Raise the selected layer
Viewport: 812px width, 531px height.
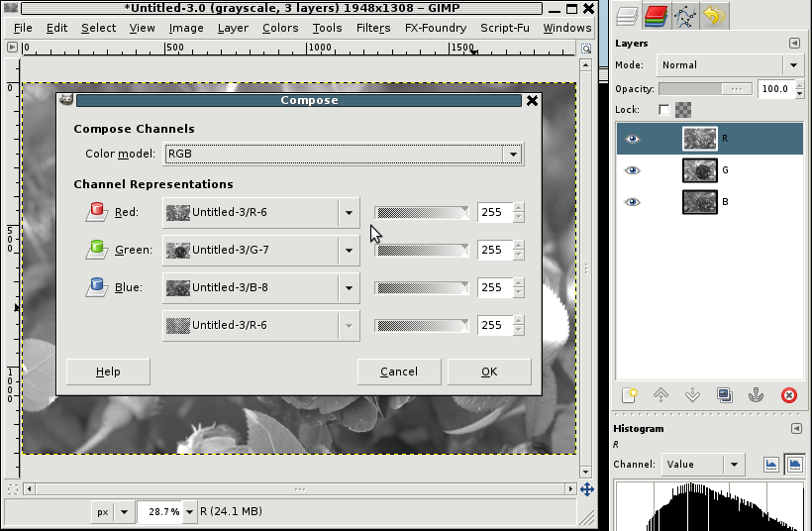[x=660, y=395]
